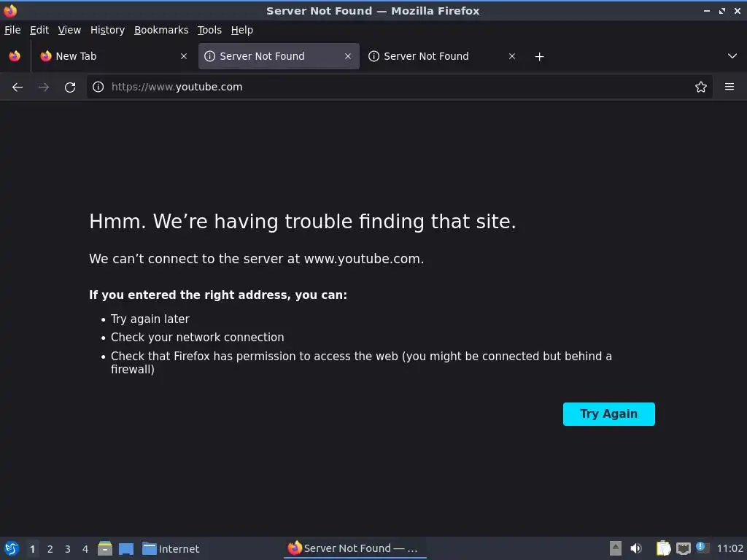Minimize the Firefox window
Viewport: 747px width, 560px height.
coord(706,10)
